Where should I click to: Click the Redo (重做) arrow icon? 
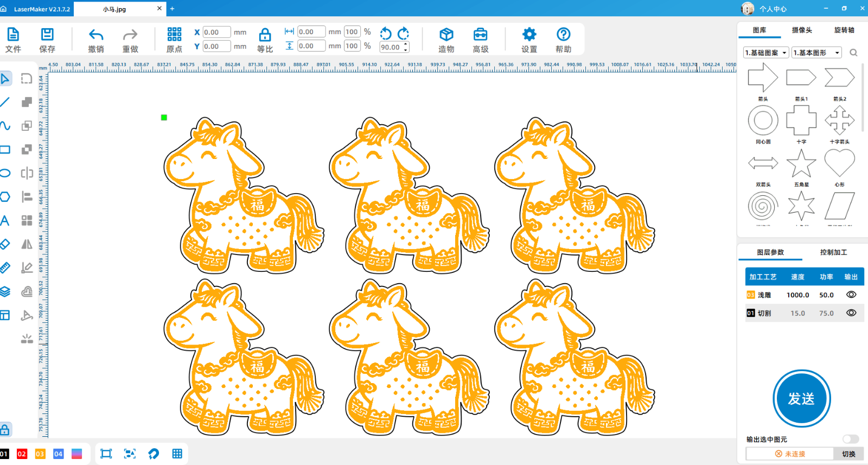[130, 35]
